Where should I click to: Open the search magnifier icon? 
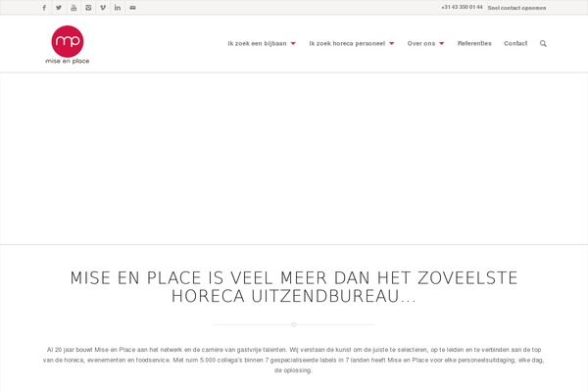(543, 43)
